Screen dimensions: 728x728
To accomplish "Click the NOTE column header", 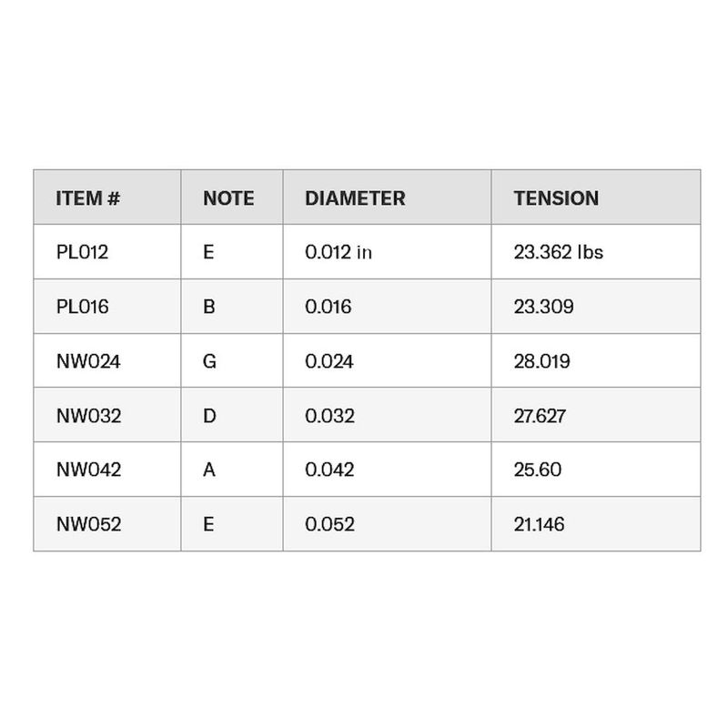I will [x=232, y=197].
